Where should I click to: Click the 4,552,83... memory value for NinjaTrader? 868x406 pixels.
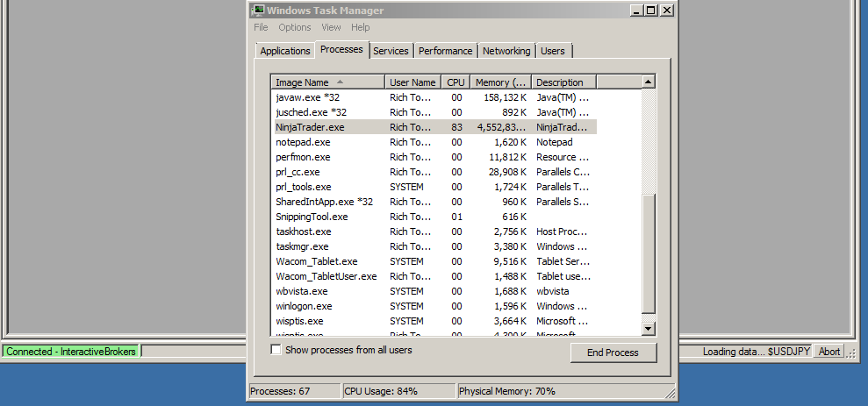pos(502,127)
